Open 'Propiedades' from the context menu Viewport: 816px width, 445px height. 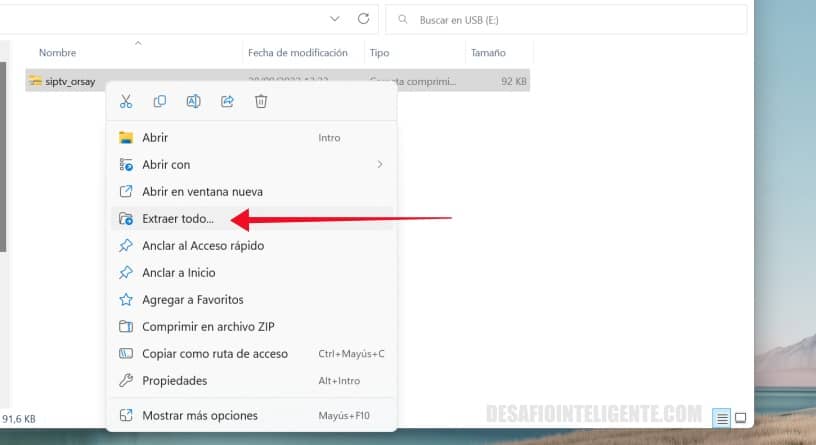pos(174,380)
